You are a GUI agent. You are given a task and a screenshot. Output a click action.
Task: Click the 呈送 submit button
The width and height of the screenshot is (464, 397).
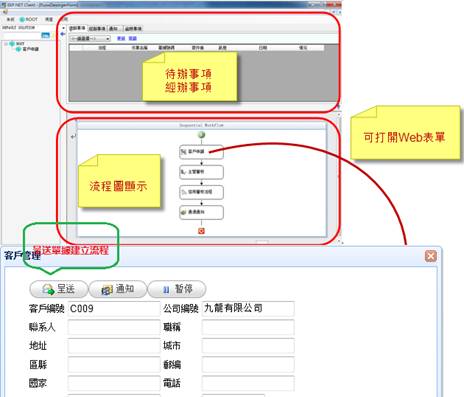[59, 289]
